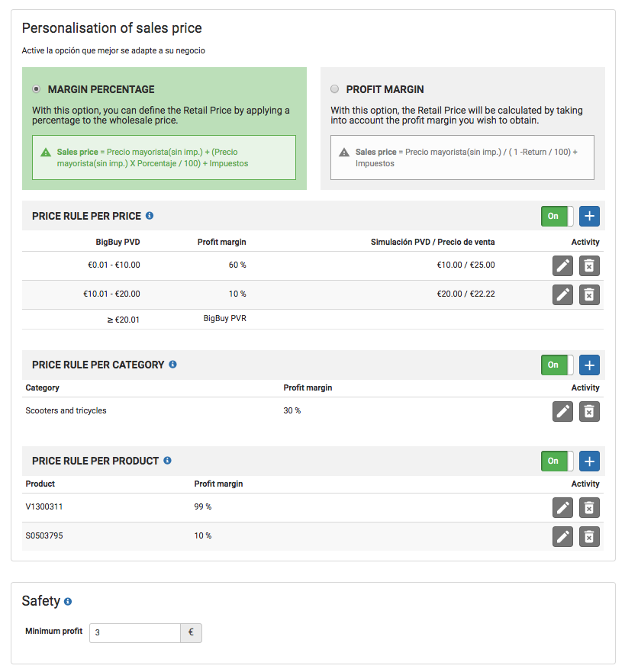Disable the Price Rule Per Product switch
625x672 pixels.
coord(557,461)
